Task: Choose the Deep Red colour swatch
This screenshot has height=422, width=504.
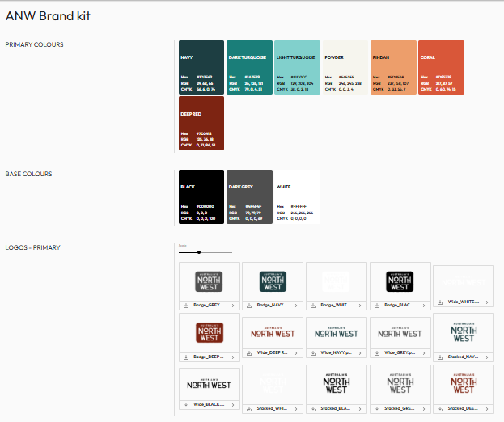Action: click(x=201, y=124)
